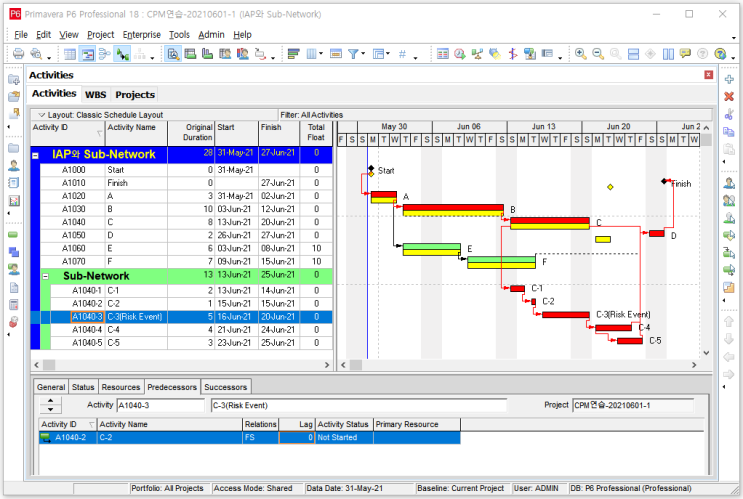Click the Total Float column header
Image resolution: width=743 pixels, height=499 pixels.
point(316,133)
